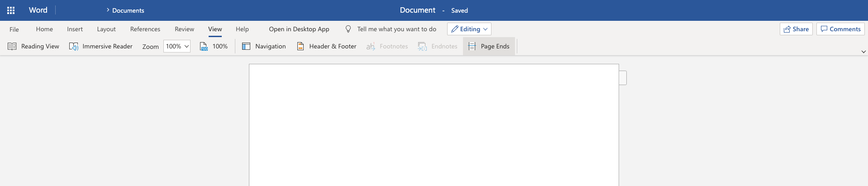Switch to Reading View
Viewport: 868px width, 186px height.
[x=33, y=46]
